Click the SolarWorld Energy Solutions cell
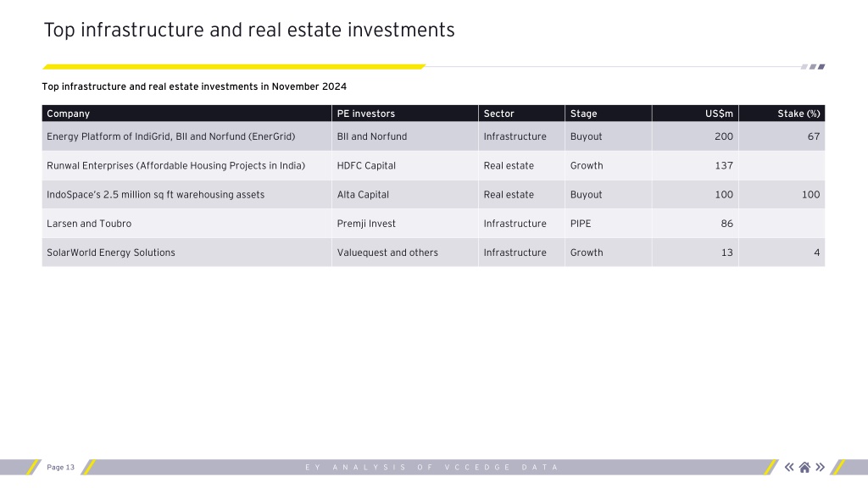The height and width of the screenshot is (488, 868). pos(186,252)
